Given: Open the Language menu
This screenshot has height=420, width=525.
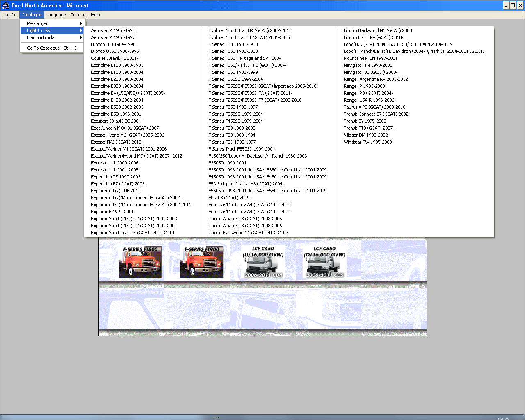Looking at the screenshot, I should tap(56, 15).
